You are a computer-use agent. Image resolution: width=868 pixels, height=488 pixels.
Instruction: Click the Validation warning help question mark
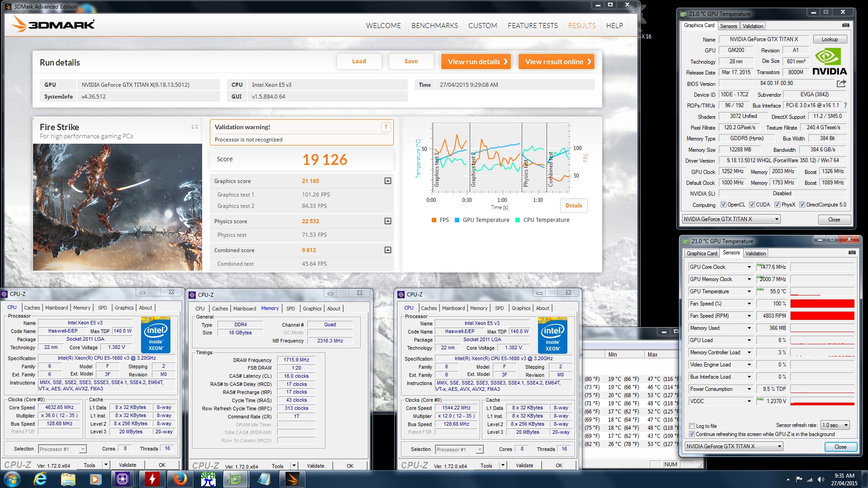pyautogui.click(x=386, y=127)
